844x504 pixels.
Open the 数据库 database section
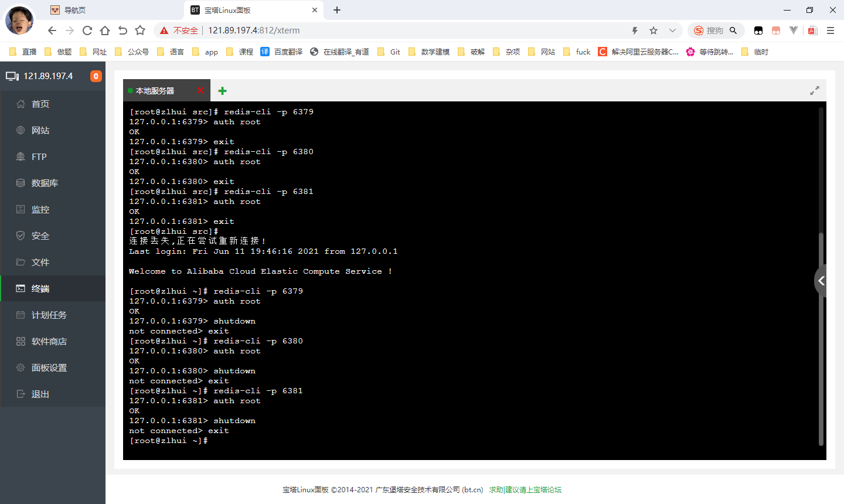point(45,183)
